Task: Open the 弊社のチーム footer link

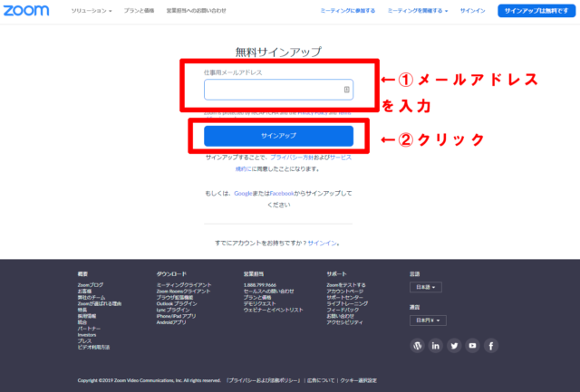Action: click(92, 298)
